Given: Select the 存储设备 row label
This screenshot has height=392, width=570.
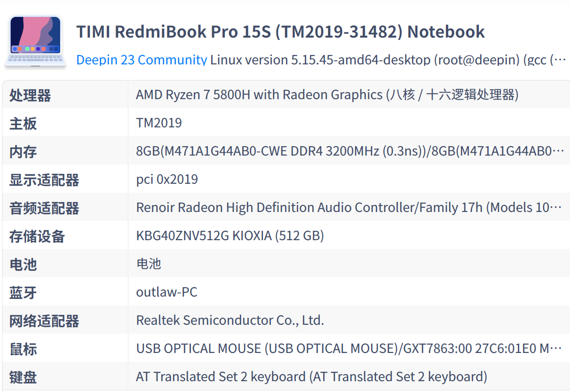Looking at the screenshot, I should 37,236.
